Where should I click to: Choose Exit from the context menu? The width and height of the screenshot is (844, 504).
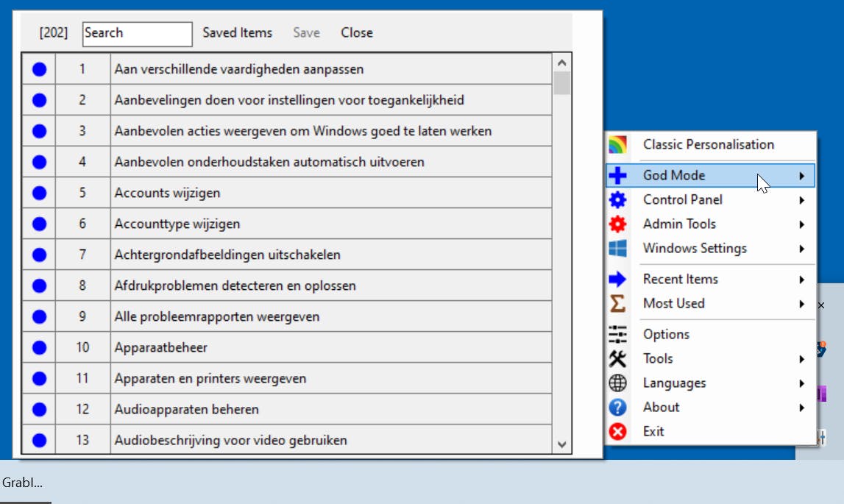[x=653, y=431]
